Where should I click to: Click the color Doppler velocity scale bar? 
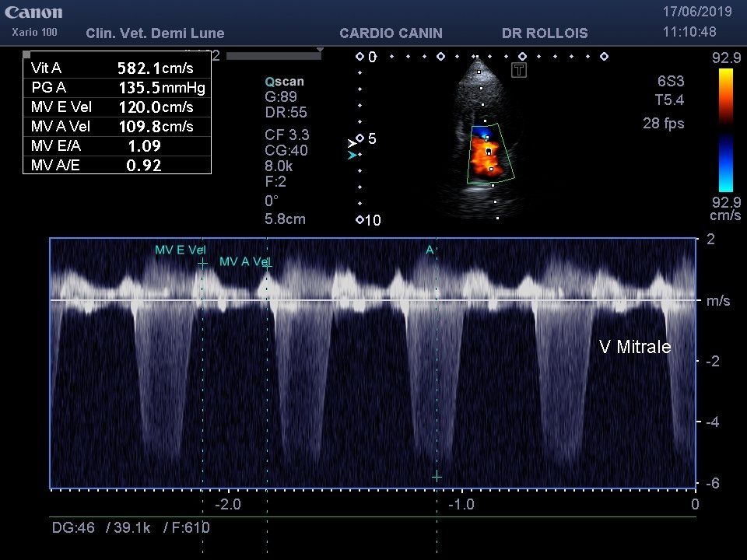click(725, 129)
